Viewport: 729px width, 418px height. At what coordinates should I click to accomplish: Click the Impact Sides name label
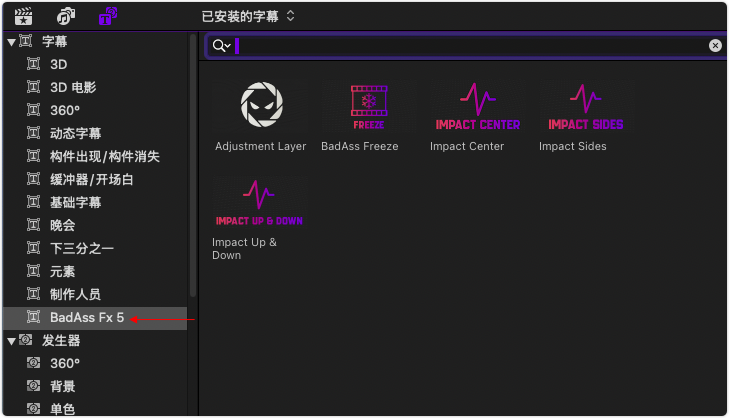point(573,146)
